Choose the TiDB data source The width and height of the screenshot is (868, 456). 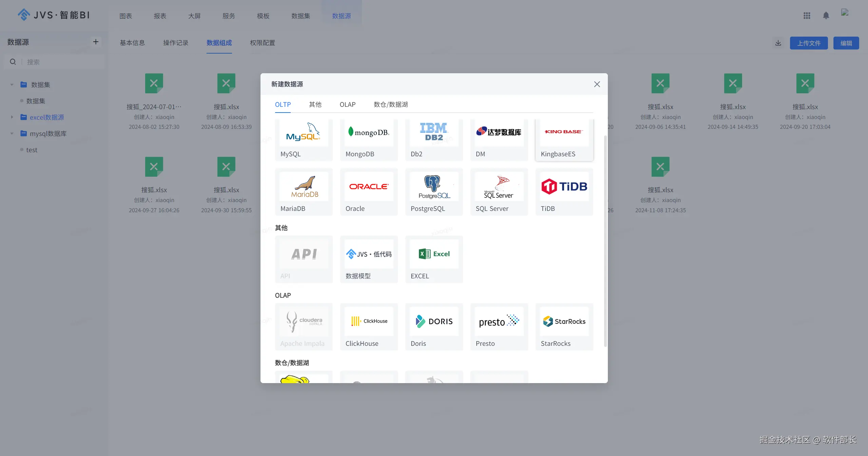pyautogui.click(x=564, y=187)
